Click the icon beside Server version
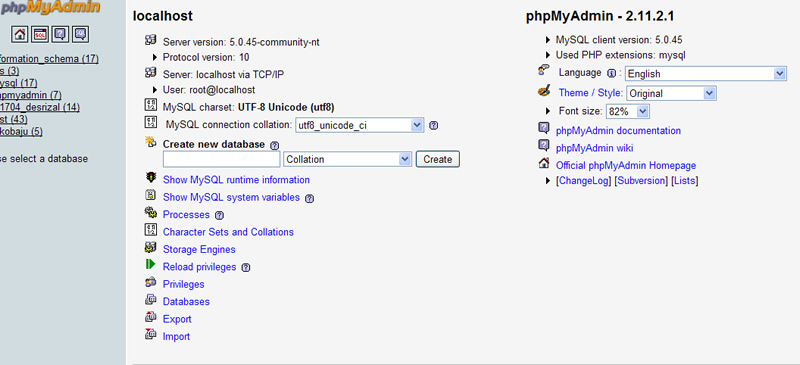Screen dimensions: 800x365 (x=151, y=40)
